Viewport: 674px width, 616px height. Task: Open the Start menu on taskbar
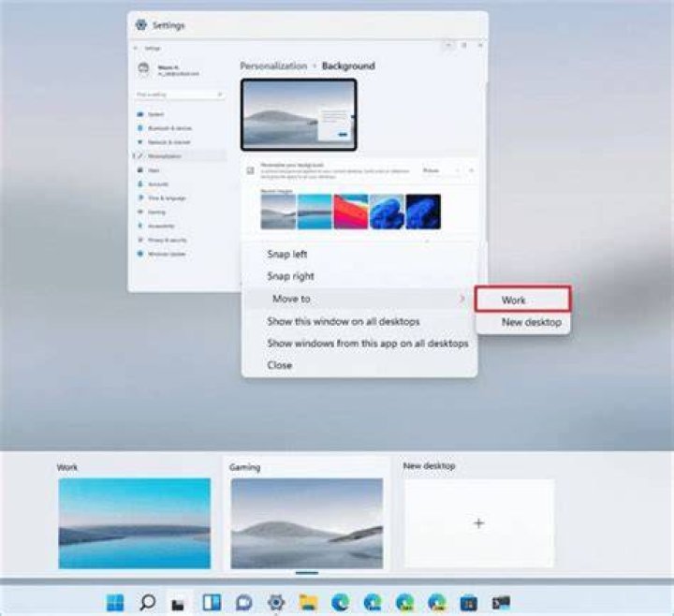[115, 602]
